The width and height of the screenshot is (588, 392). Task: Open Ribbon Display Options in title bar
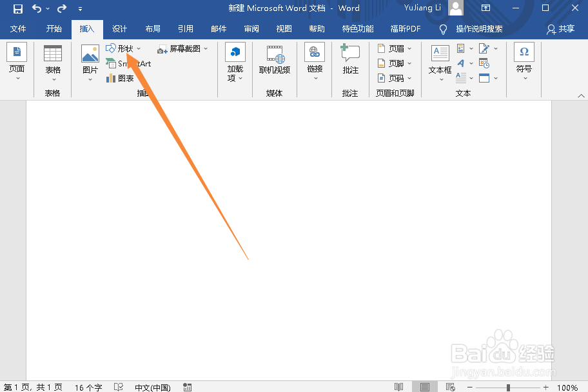pos(485,8)
